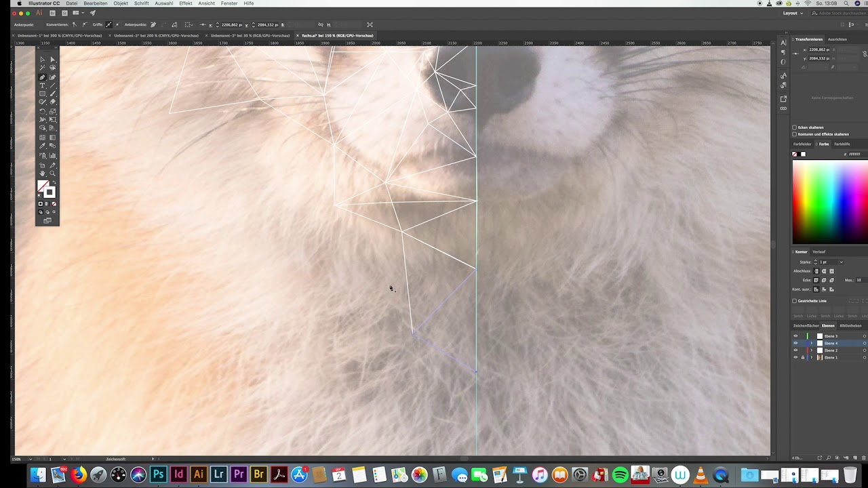This screenshot has width=868, height=488.
Task: Enable 'Konturen und Effekte skalieren' checkbox
Action: click(795, 134)
